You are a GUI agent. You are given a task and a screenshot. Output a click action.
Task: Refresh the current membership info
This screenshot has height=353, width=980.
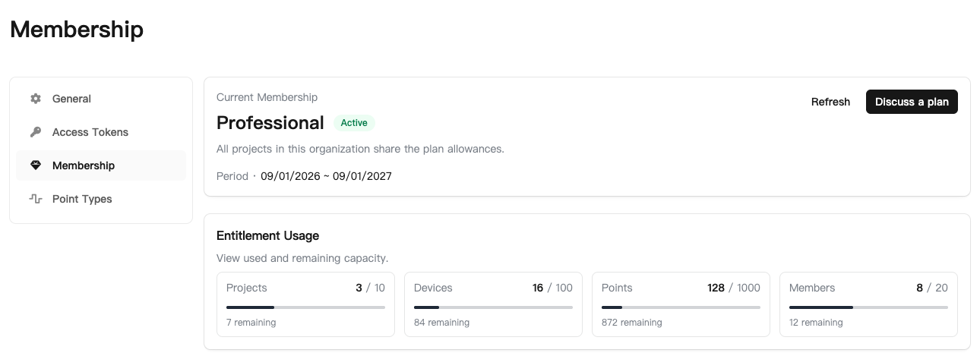click(x=830, y=102)
